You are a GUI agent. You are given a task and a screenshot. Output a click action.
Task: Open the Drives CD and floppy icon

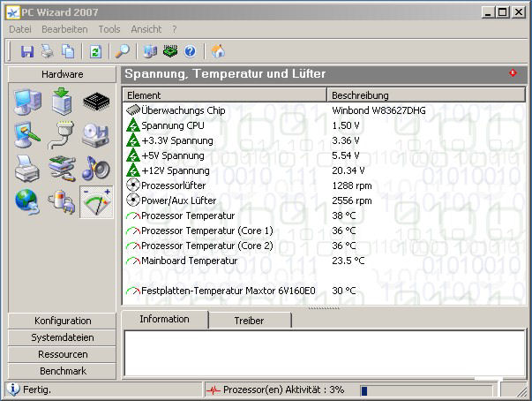coord(96,135)
